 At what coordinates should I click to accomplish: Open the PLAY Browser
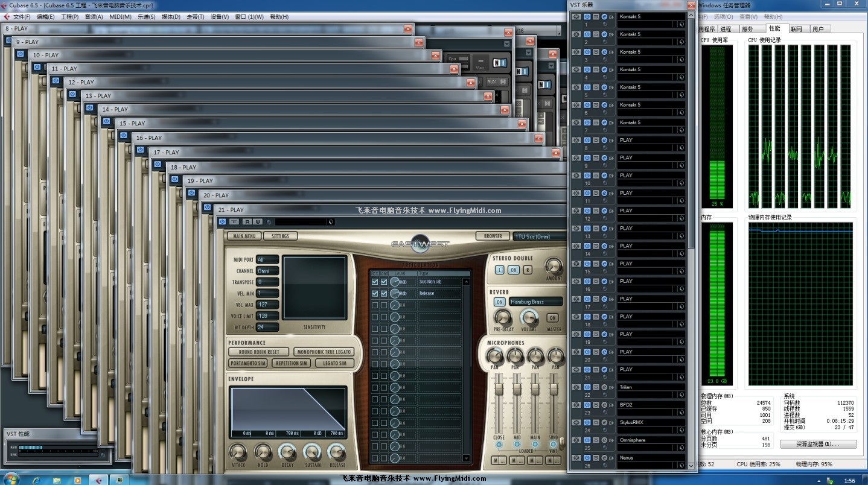[x=493, y=236]
